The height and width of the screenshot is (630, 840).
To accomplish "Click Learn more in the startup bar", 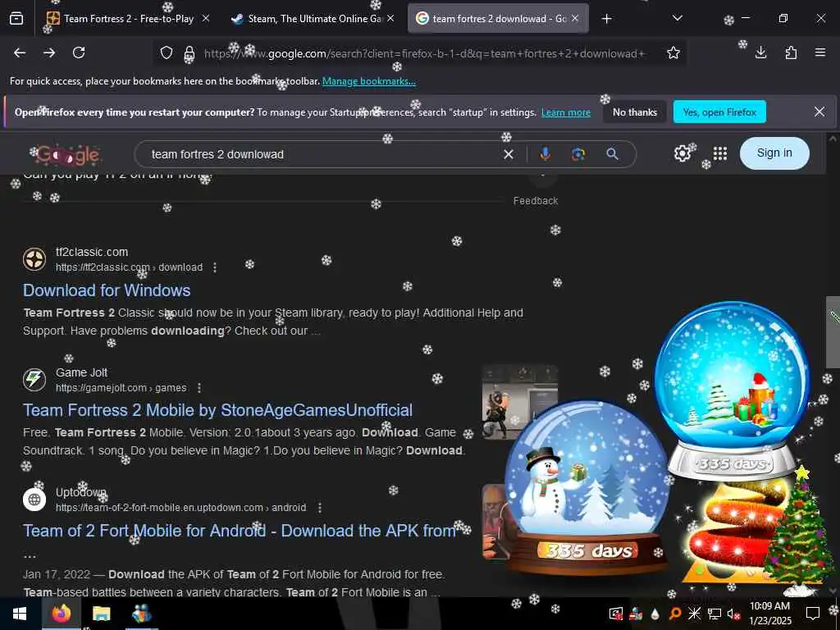I will (566, 112).
